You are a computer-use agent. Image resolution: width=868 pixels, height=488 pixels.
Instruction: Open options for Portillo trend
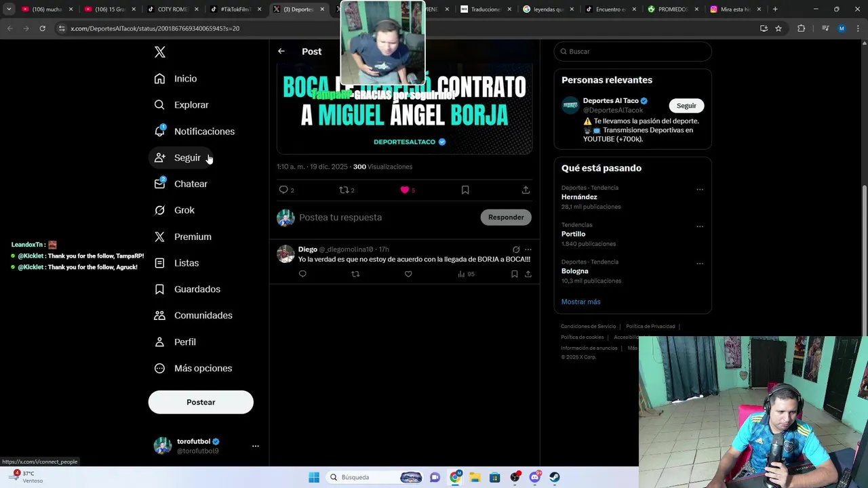coord(700,227)
